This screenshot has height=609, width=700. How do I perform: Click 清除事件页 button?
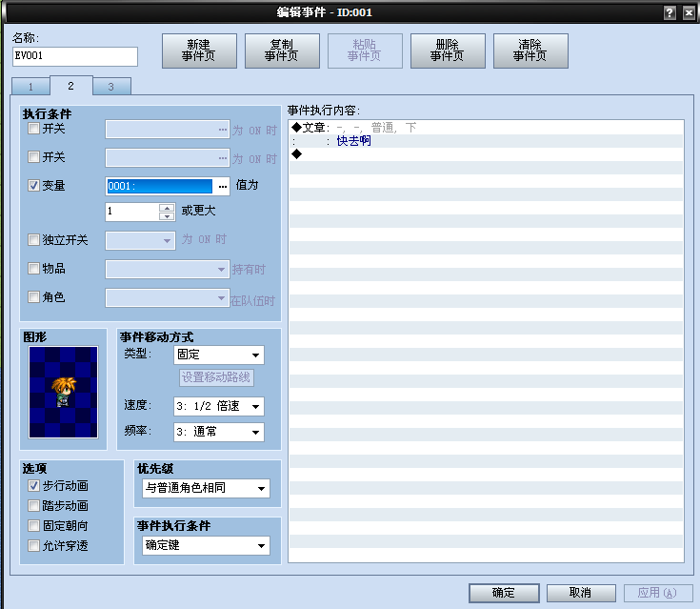pyautogui.click(x=530, y=51)
